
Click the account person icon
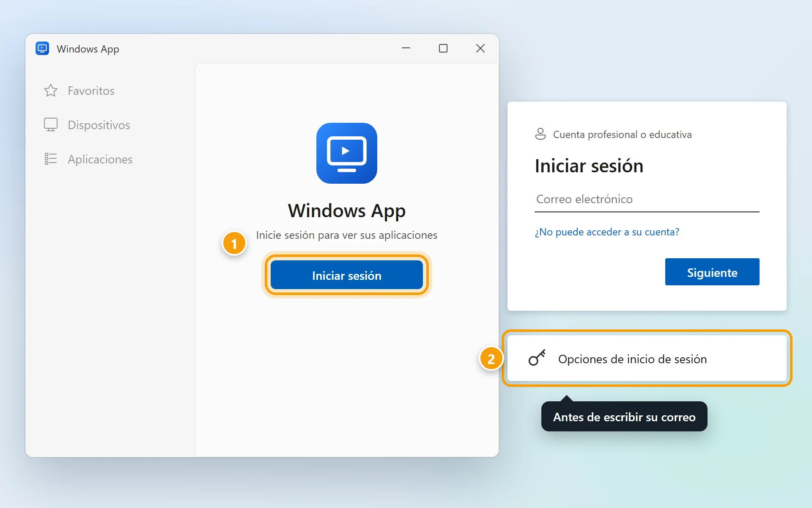(x=540, y=134)
